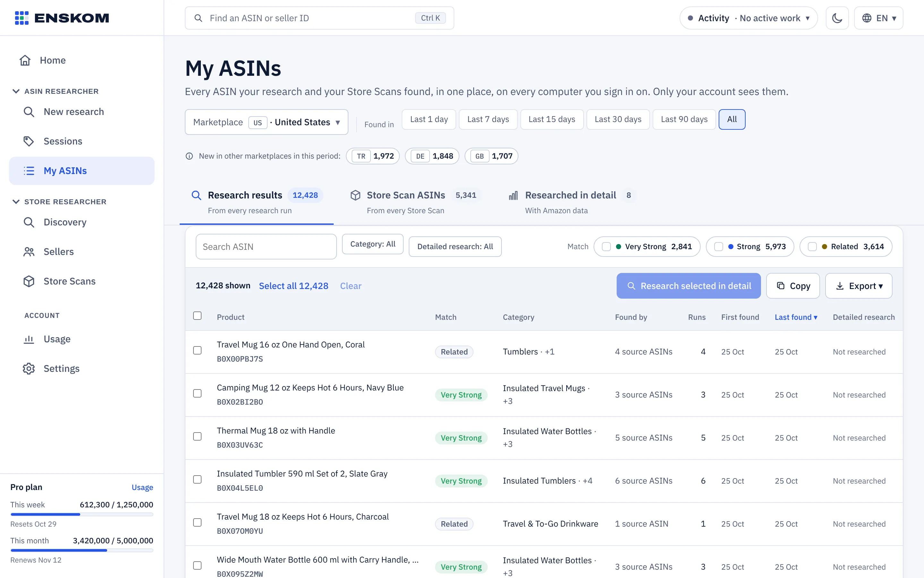This screenshot has width=924, height=578.
Task: Check the Strong match filter
Action: click(x=719, y=247)
